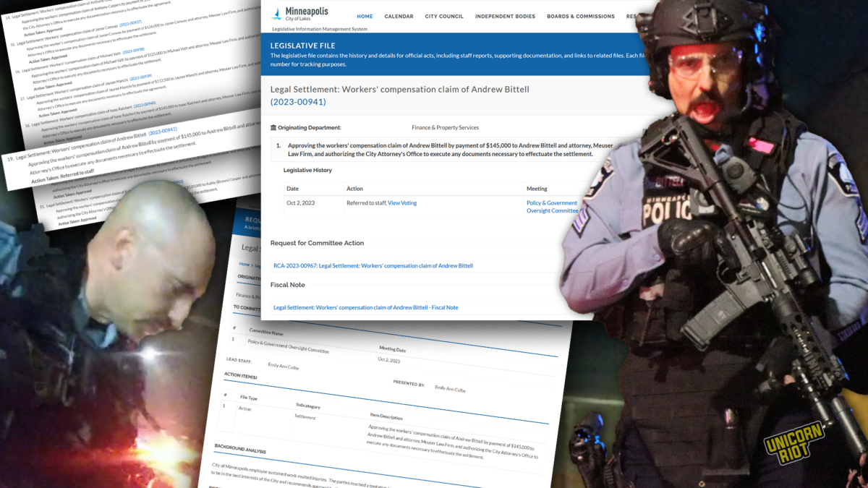Click the (2023-00941) file number under the title
The height and width of the screenshot is (488, 868).
(297, 102)
